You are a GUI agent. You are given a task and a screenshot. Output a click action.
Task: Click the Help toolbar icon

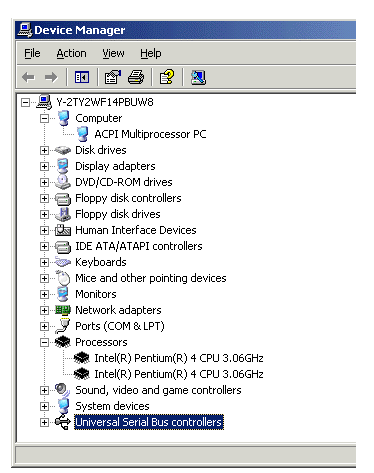point(167,77)
